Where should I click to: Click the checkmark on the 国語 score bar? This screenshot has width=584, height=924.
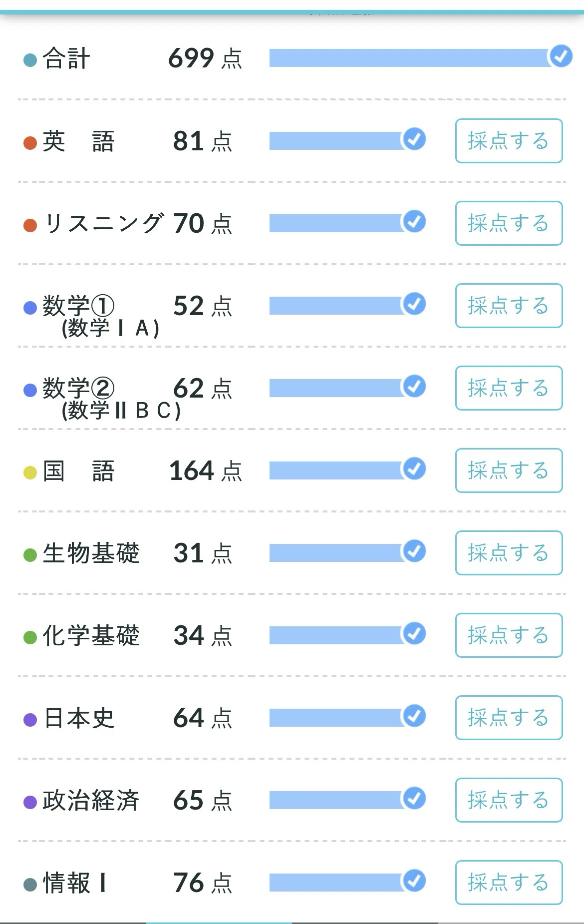point(414,468)
